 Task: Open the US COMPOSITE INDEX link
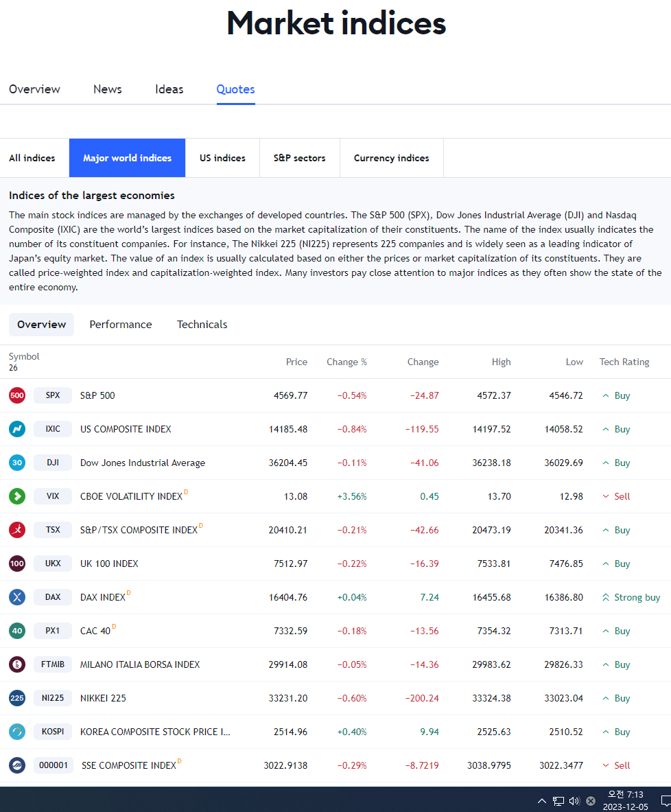[126, 429]
